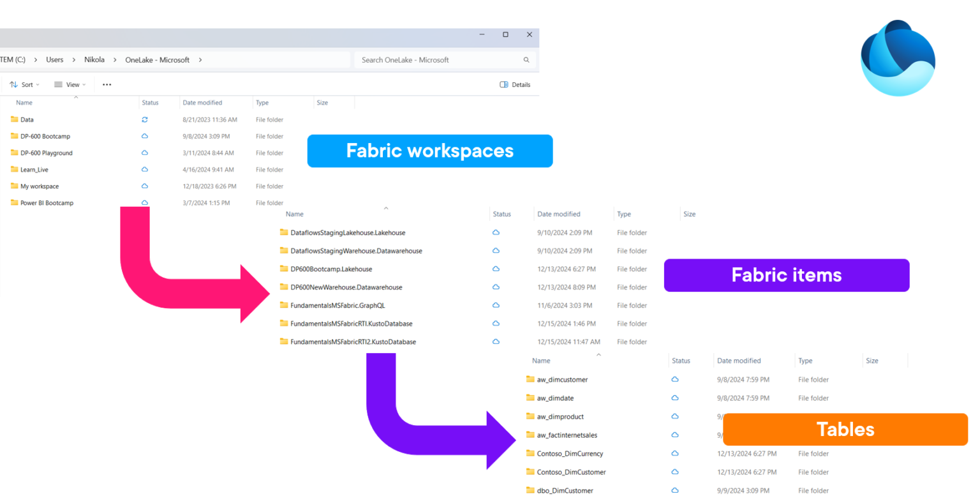Click the cloud status icon beside dbo_DimCustomer

674,490
